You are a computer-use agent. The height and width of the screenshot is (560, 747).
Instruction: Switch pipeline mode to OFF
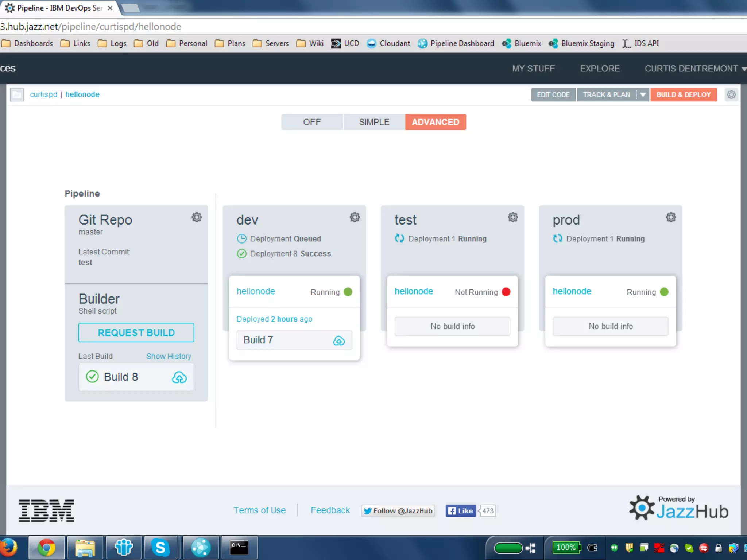coord(312,122)
